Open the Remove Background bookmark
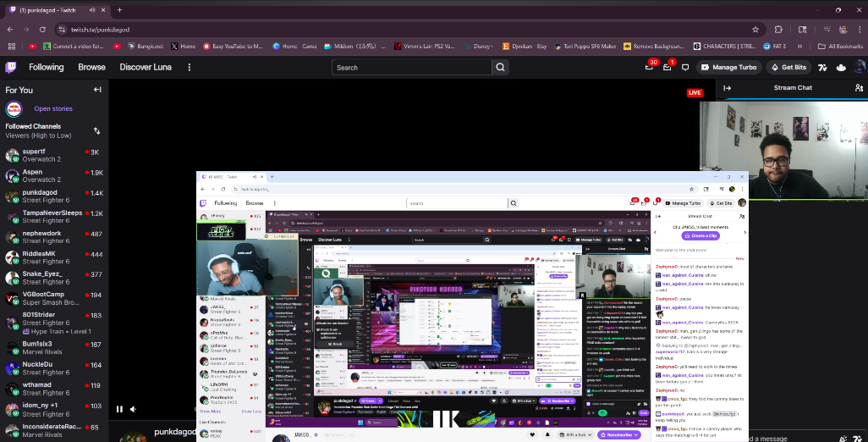 point(654,47)
